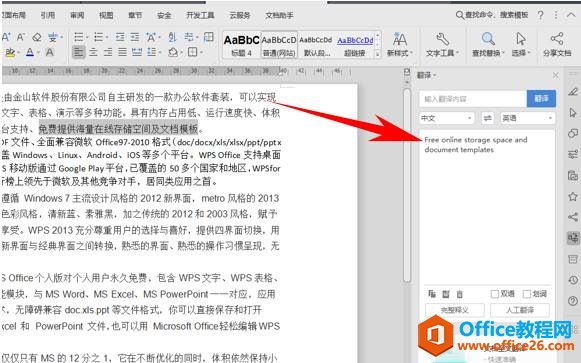
Task: Click the numbered list icon
Action: (x=99, y=37)
